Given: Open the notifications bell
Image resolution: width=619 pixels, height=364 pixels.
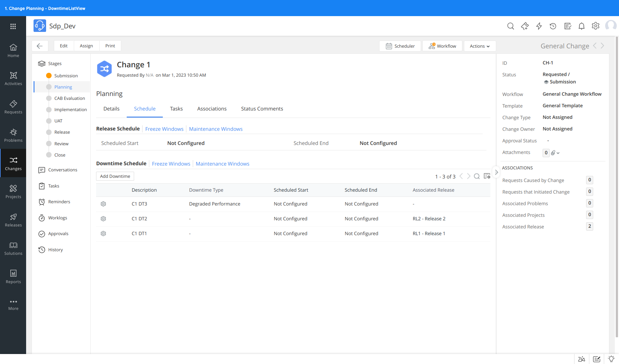Looking at the screenshot, I should point(581,26).
